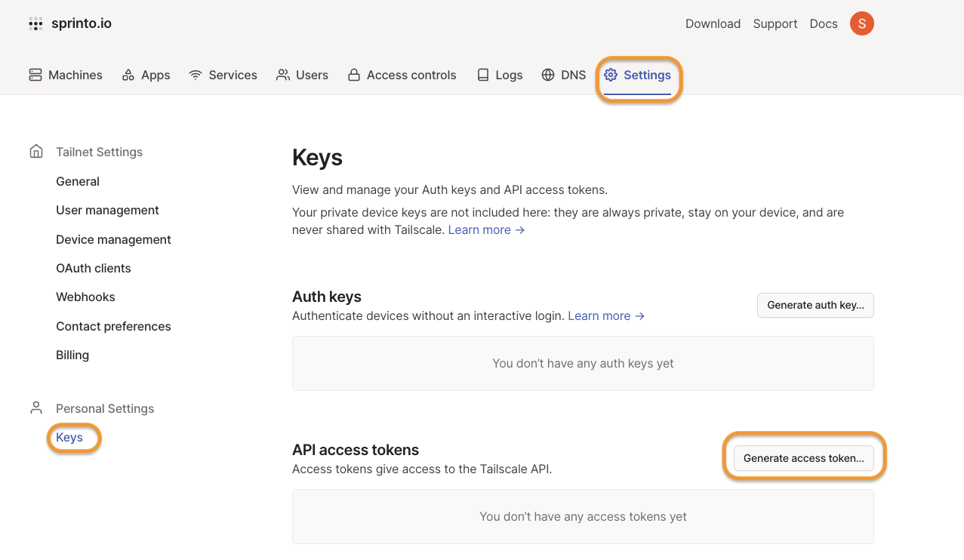Viewport: 964px width, 560px height.
Task: Click the Download link
Action: [x=713, y=23]
